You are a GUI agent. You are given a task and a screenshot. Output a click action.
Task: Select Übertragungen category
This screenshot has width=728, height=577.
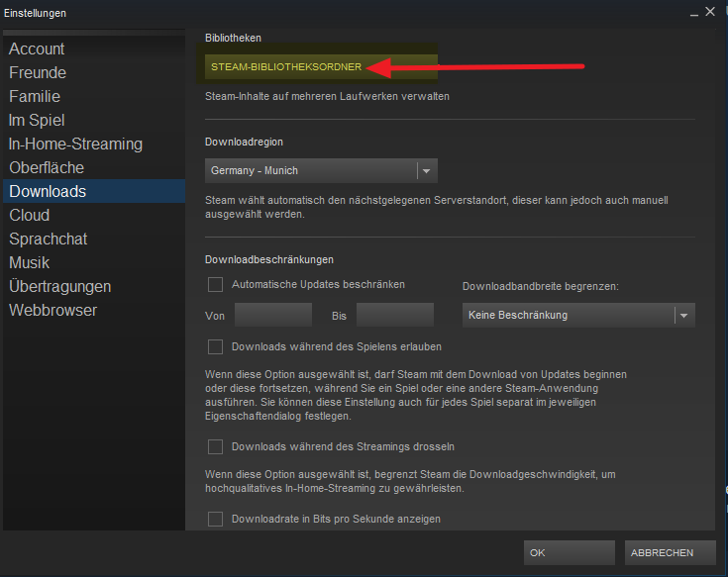pos(94,286)
